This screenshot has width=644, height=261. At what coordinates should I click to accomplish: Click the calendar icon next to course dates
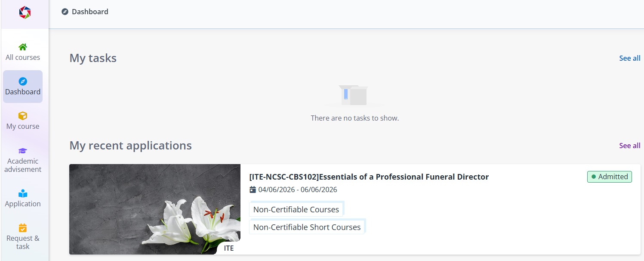click(x=253, y=190)
